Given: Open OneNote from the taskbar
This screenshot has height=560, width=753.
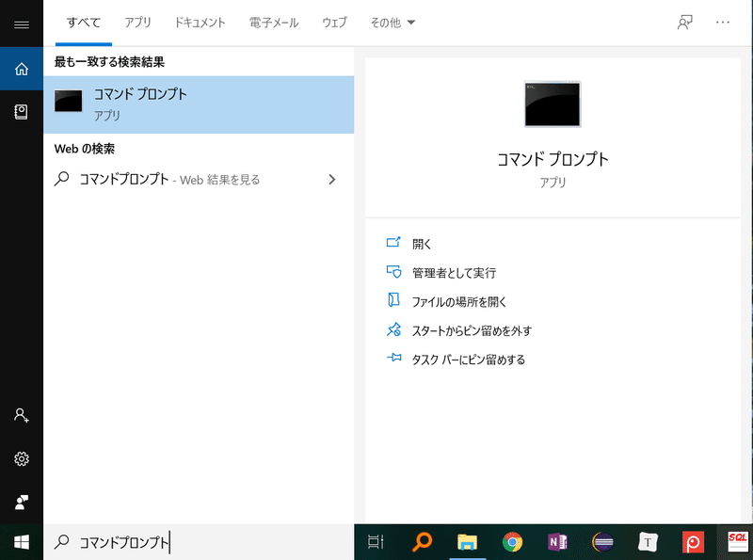Looking at the screenshot, I should tap(557, 542).
